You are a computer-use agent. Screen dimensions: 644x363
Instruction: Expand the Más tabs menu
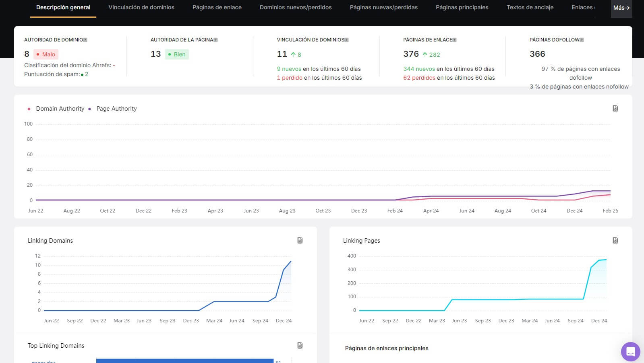tap(621, 8)
